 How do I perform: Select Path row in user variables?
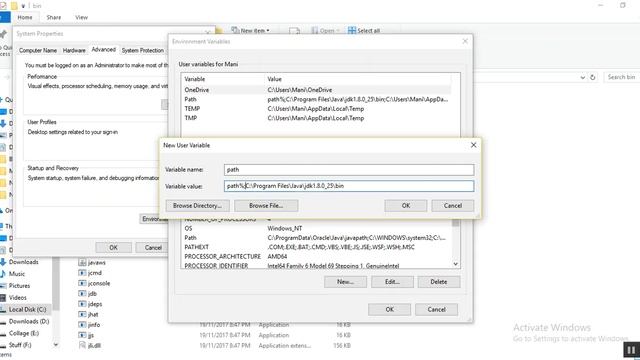tap(317, 99)
